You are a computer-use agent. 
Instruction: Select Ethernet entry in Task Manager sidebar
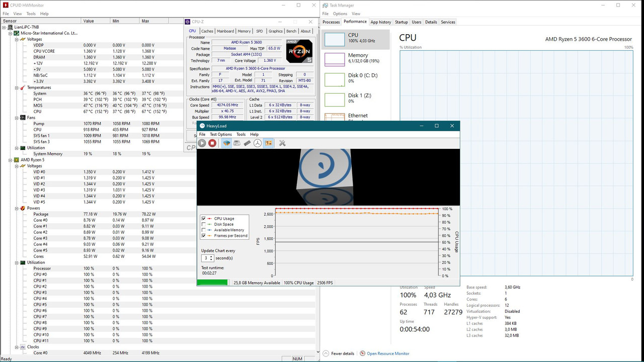click(356, 117)
